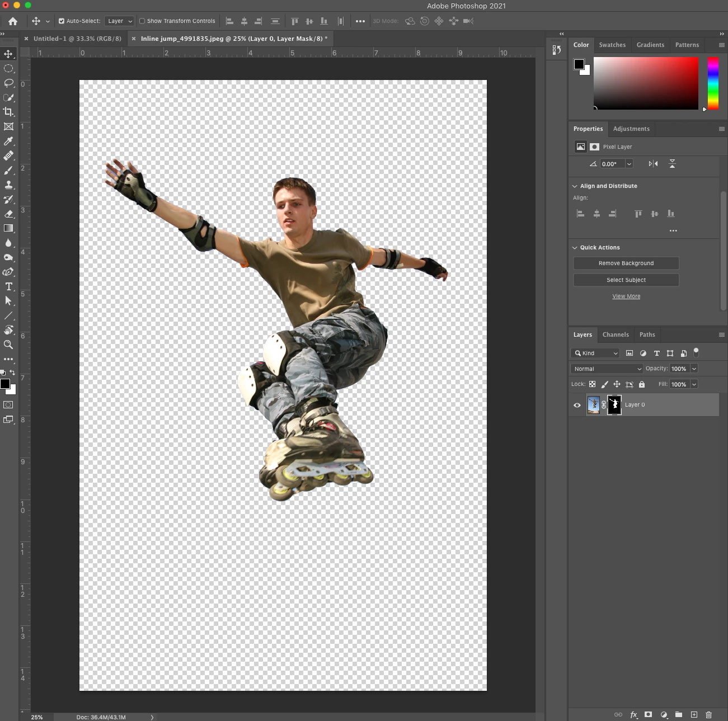
Task: Select the Eraser tool
Action: coord(8,214)
